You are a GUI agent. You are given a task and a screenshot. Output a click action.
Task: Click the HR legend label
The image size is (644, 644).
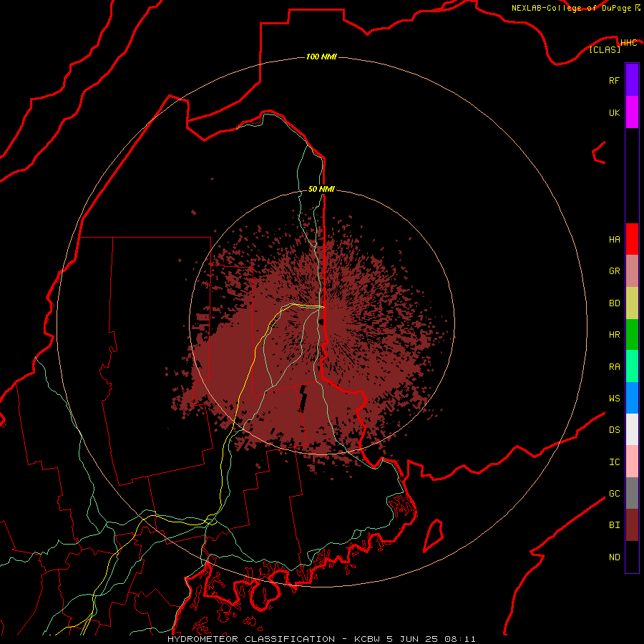[x=614, y=335]
